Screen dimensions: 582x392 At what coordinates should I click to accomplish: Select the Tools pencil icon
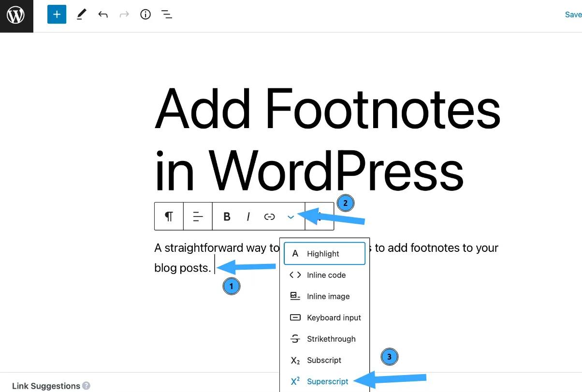tap(81, 15)
